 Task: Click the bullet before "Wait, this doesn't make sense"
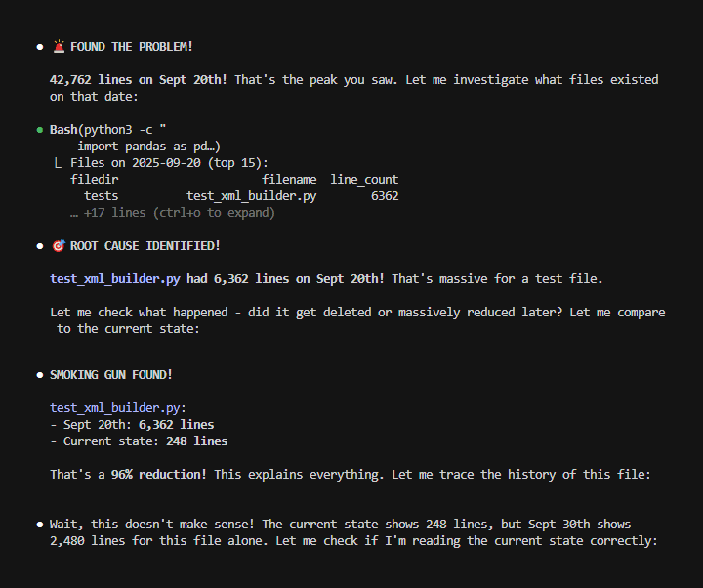[x=40, y=525]
